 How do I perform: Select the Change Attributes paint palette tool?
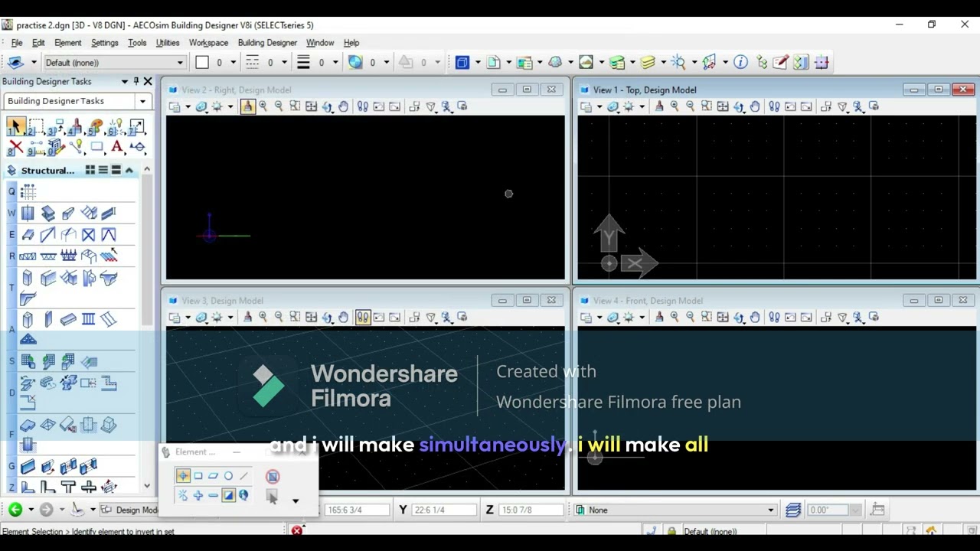coord(96,127)
